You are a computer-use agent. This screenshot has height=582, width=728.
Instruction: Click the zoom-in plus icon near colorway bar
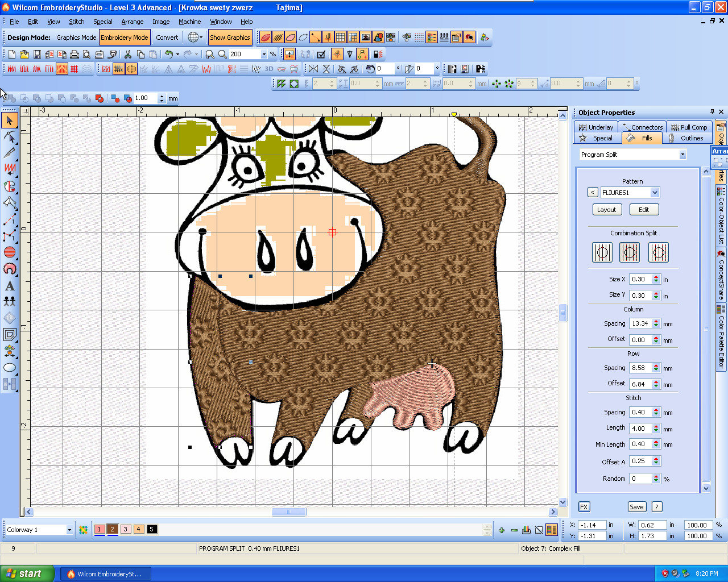pyautogui.click(x=502, y=530)
